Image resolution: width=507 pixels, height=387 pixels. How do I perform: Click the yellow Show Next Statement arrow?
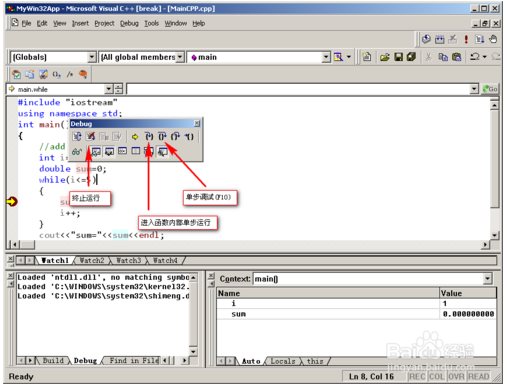pos(135,137)
